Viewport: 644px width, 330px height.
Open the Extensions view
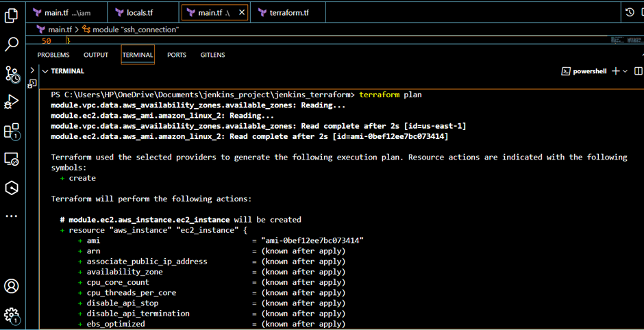coord(12,131)
